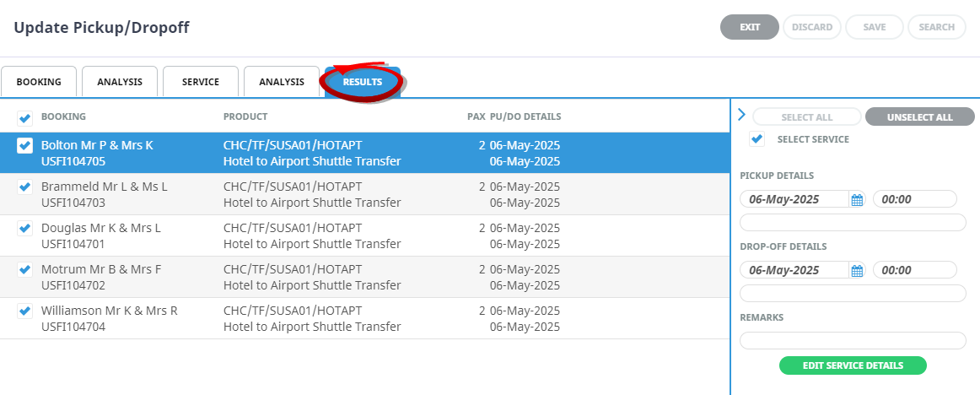Uncheck the Bolton Mr P & Mrs K booking

25,146
